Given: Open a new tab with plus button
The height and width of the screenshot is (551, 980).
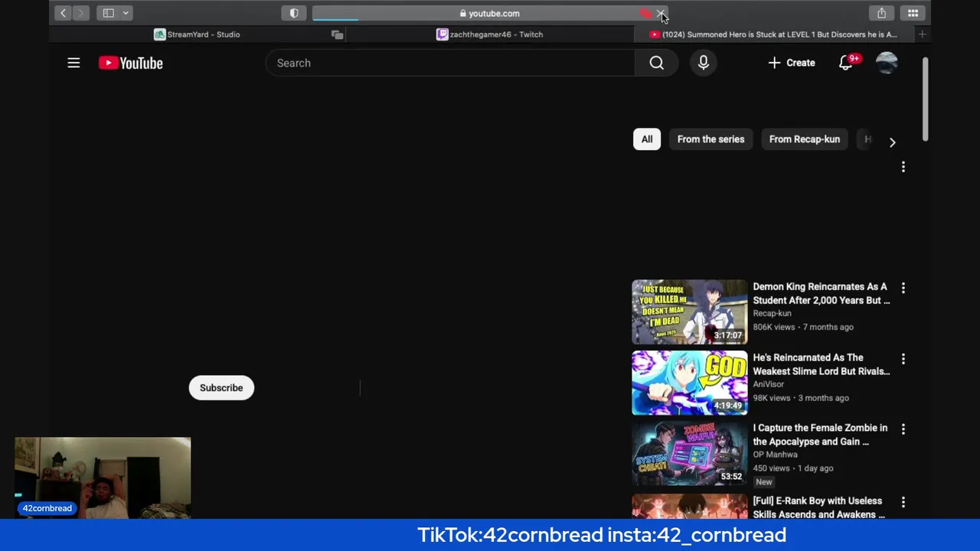Looking at the screenshot, I should click(x=922, y=34).
